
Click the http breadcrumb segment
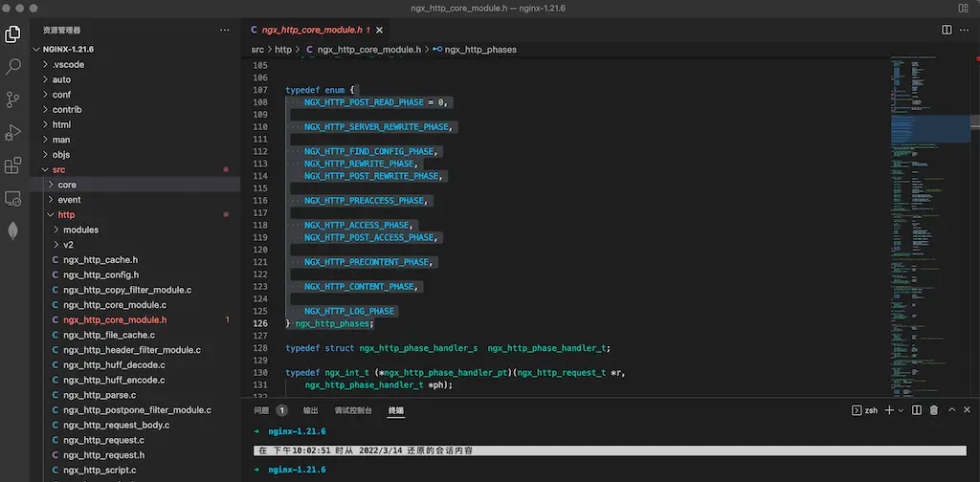(x=283, y=49)
